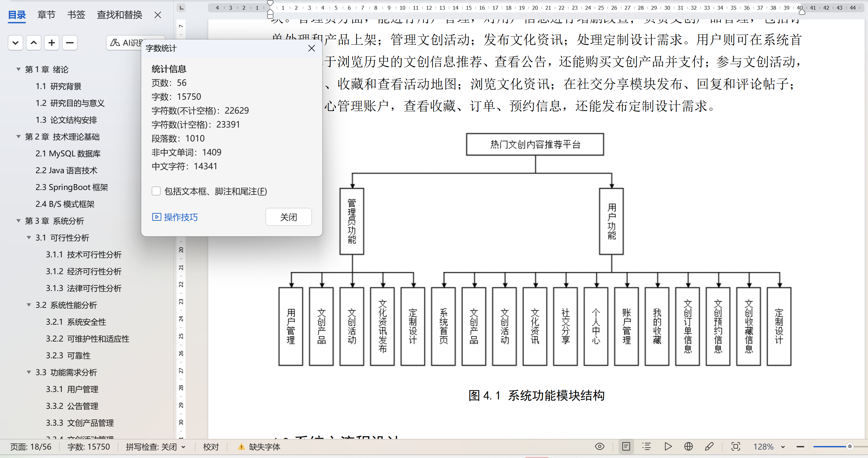Switch to outline view icon
Image resolution: width=868 pixels, height=458 pixels.
tap(646, 447)
